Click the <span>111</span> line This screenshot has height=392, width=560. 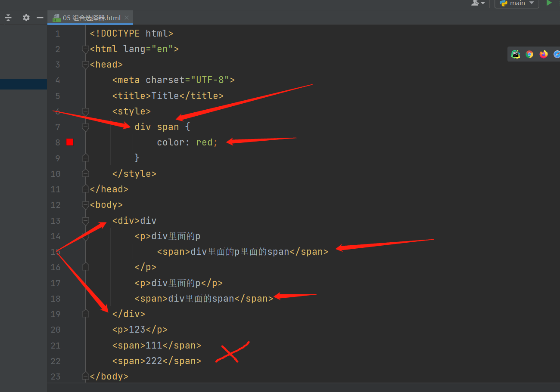click(157, 345)
